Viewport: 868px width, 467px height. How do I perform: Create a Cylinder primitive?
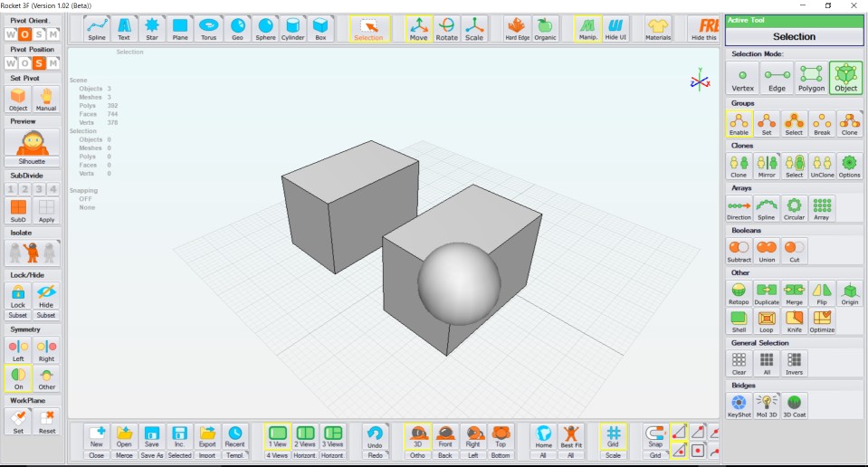pos(293,29)
